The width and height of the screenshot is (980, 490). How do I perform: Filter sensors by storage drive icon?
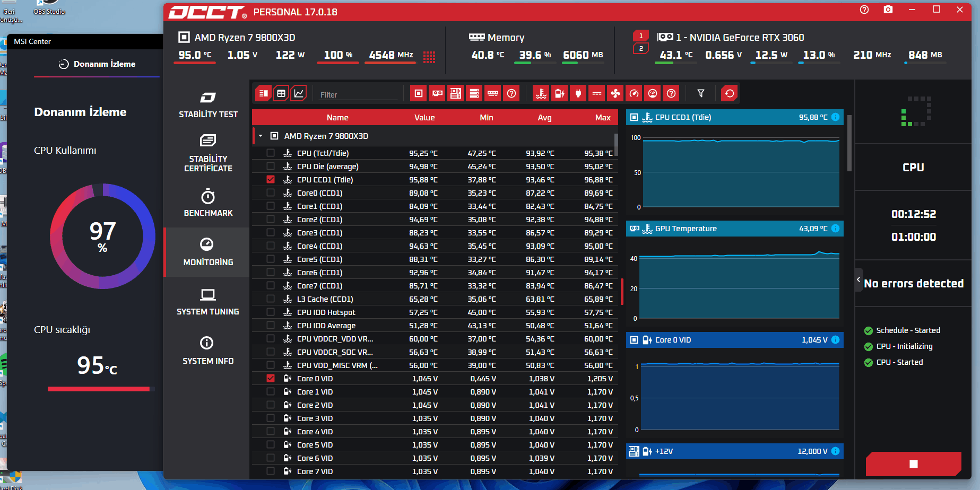point(474,94)
